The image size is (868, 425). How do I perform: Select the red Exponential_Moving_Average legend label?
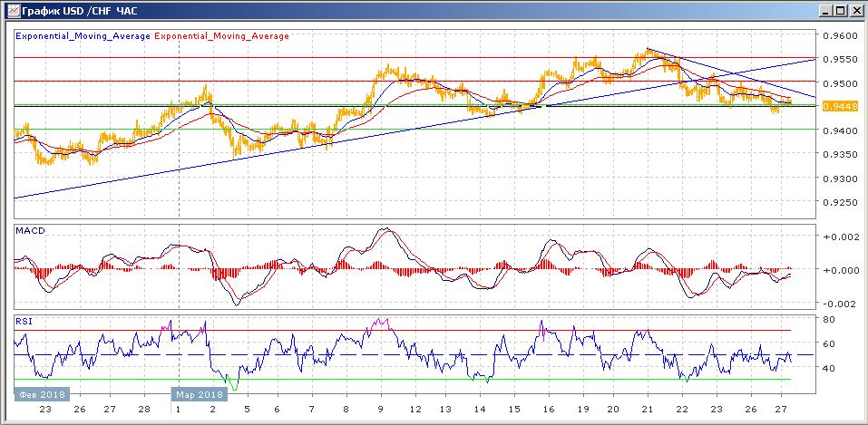(223, 36)
